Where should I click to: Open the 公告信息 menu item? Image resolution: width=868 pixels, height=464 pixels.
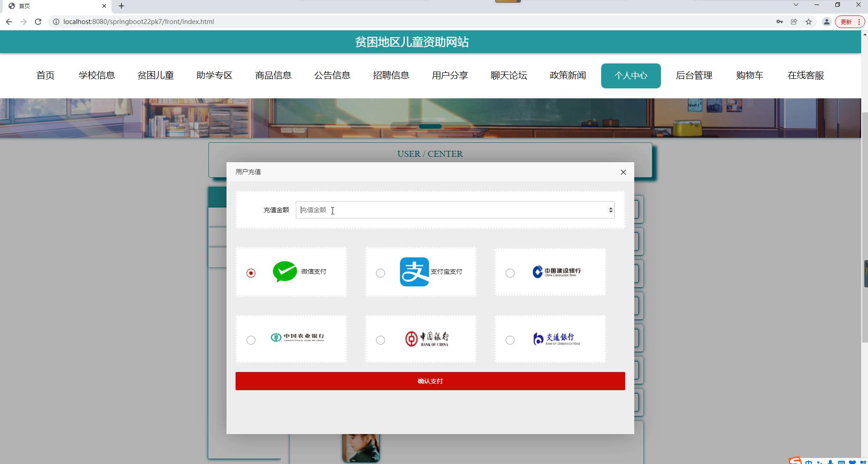pos(332,76)
